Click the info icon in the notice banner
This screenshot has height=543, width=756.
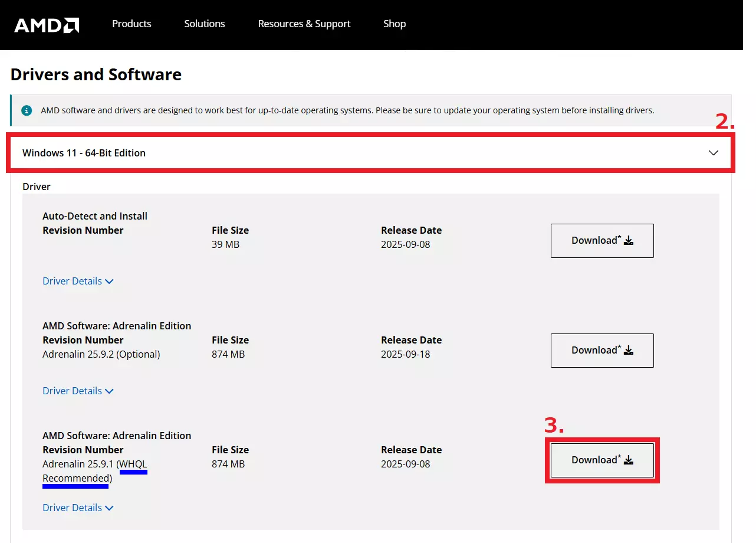point(27,110)
